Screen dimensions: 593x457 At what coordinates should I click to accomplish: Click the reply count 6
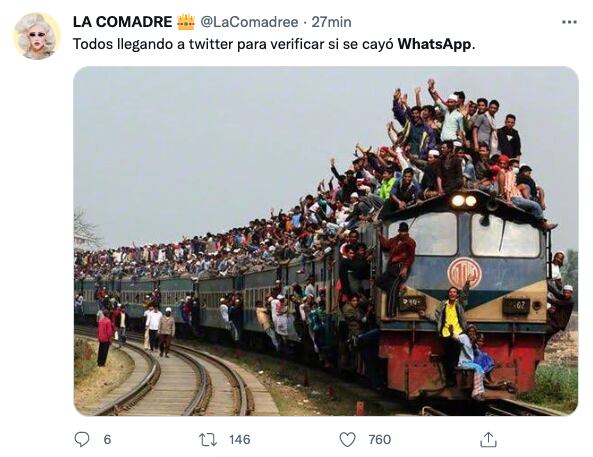[x=107, y=440]
